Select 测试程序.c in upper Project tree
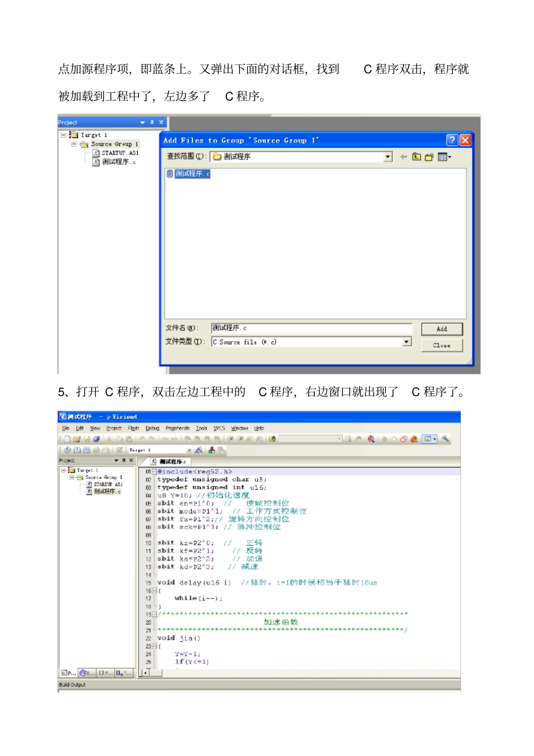Viewport: 534px width, 756px height. point(115,162)
